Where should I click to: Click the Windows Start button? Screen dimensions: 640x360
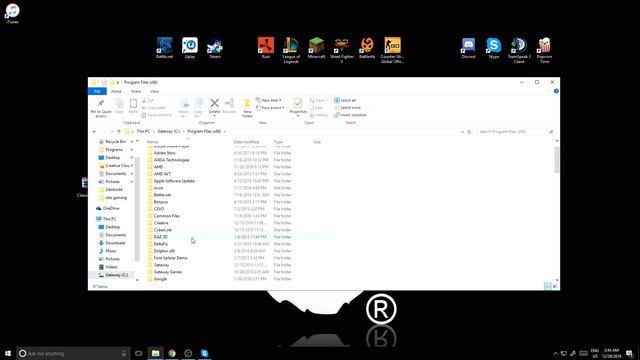(x=8, y=353)
